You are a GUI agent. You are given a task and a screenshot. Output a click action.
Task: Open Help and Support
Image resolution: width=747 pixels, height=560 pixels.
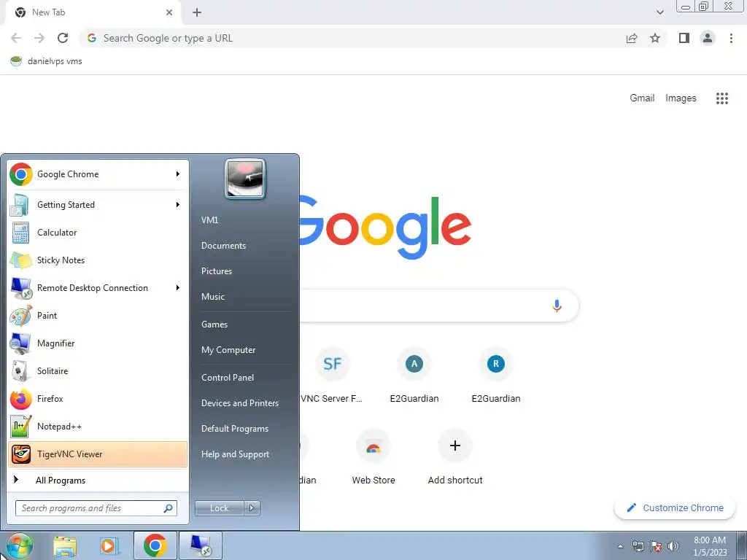(x=235, y=454)
